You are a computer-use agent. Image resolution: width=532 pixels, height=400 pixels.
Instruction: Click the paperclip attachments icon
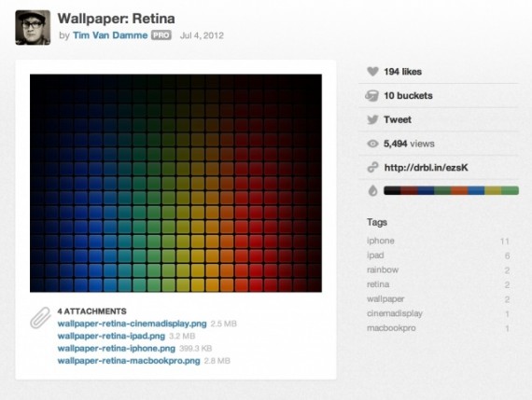40,318
